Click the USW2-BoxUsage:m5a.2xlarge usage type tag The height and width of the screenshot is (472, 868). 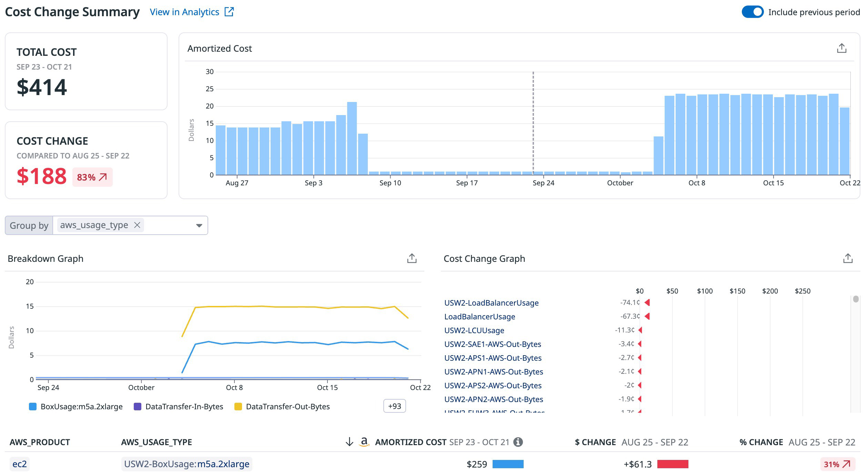(186, 464)
